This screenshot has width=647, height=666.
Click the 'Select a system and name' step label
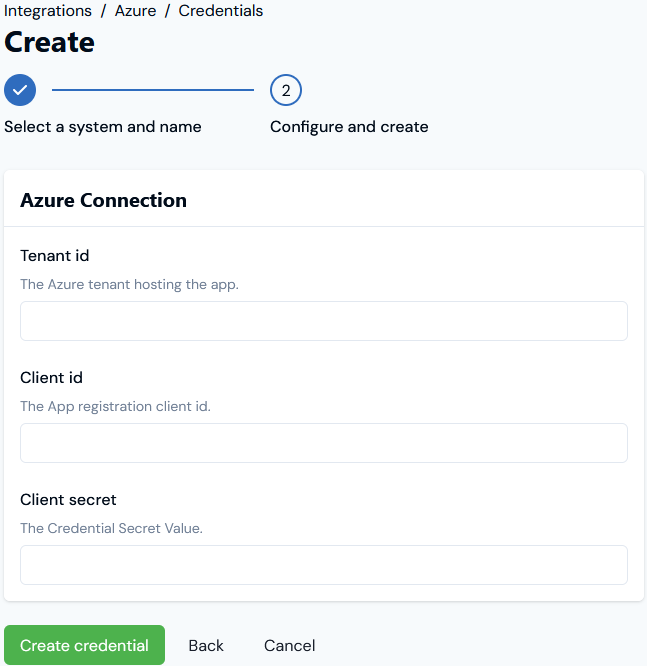pyautogui.click(x=103, y=127)
